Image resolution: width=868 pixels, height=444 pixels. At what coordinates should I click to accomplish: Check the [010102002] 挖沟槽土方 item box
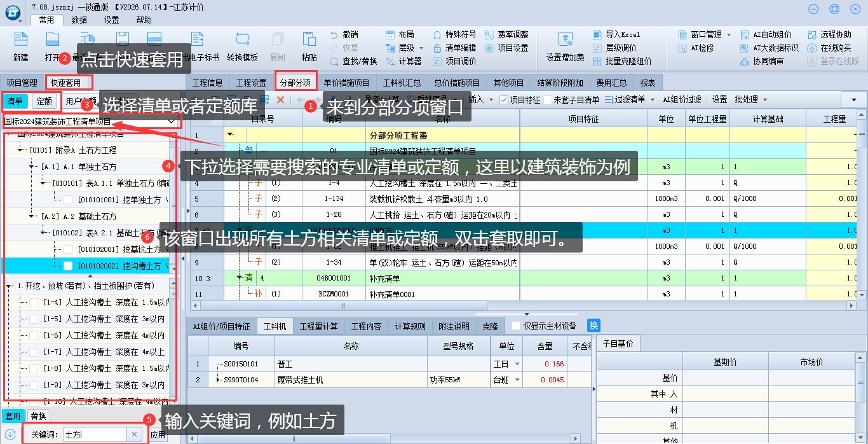click(68, 266)
